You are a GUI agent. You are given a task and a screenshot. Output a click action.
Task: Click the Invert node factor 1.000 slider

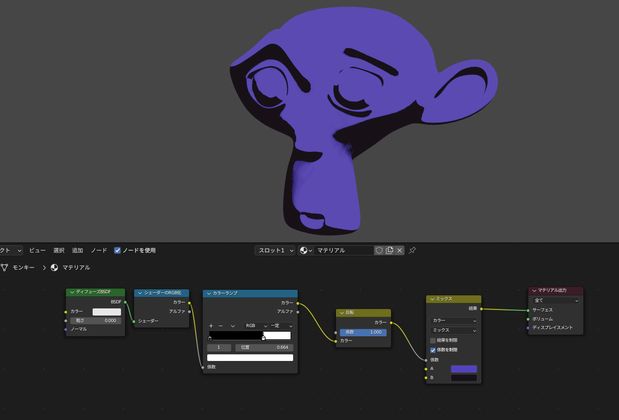363,332
